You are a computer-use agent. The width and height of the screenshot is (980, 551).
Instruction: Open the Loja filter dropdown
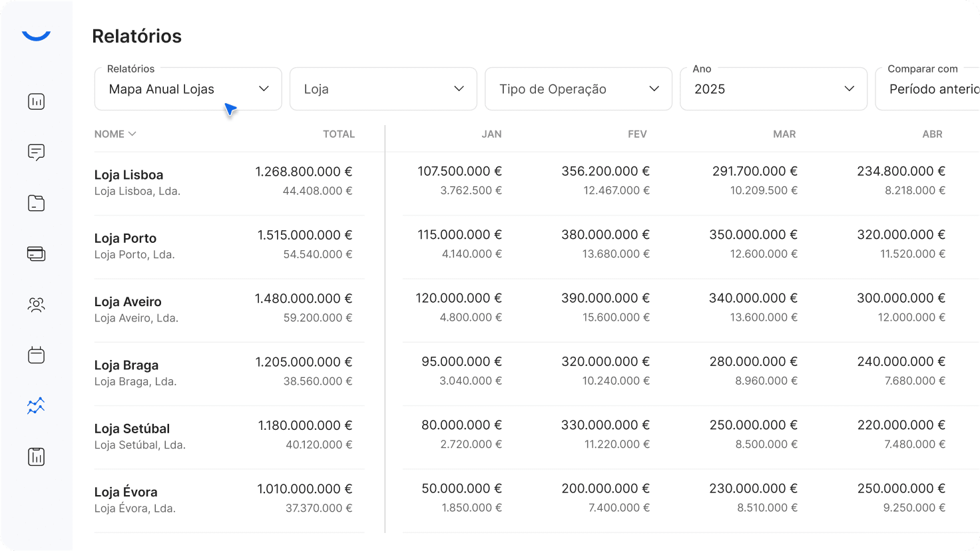click(x=383, y=89)
